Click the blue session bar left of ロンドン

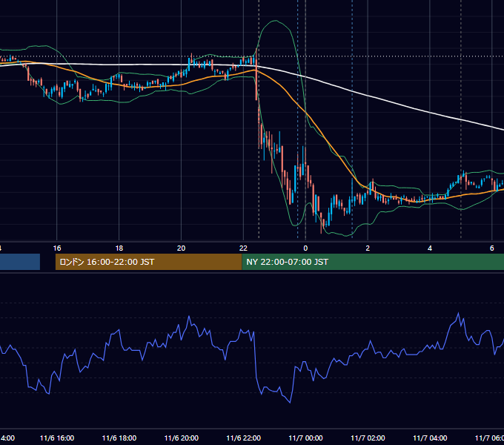[x=20, y=262]
